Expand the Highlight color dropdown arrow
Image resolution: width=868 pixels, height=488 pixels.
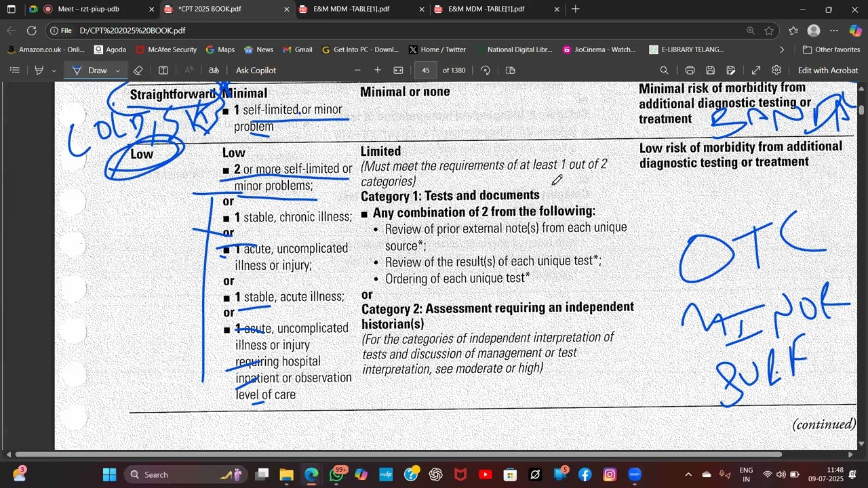[x=54, y=70]
